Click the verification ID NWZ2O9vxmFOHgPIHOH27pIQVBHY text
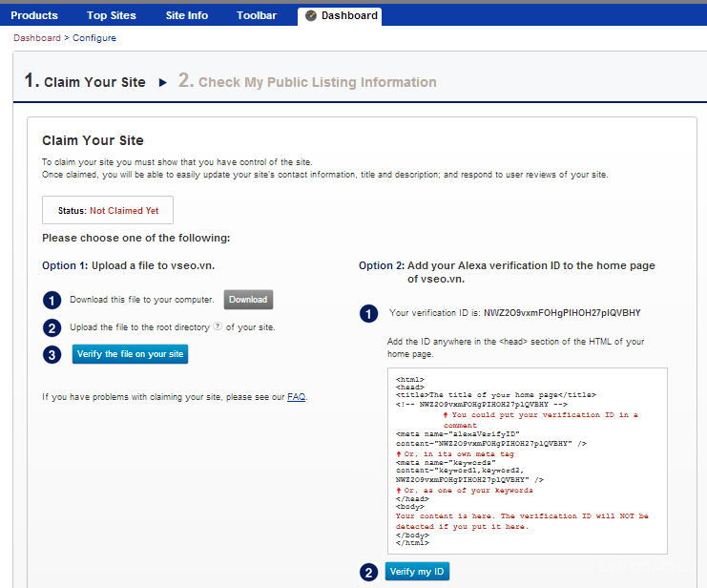Image resolution: width=707 pixels, height=588 pixels. (562, 313)
